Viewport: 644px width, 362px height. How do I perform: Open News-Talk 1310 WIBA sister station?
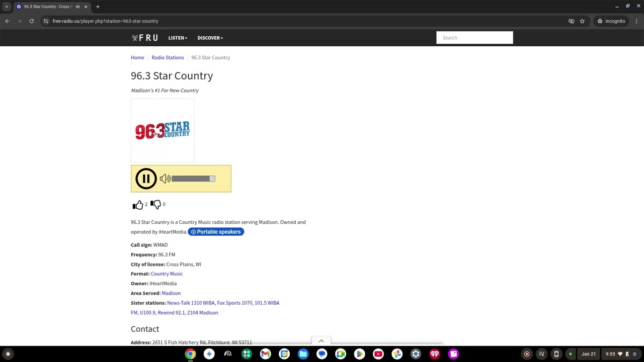pyautogui.click(x=191, y=303)
